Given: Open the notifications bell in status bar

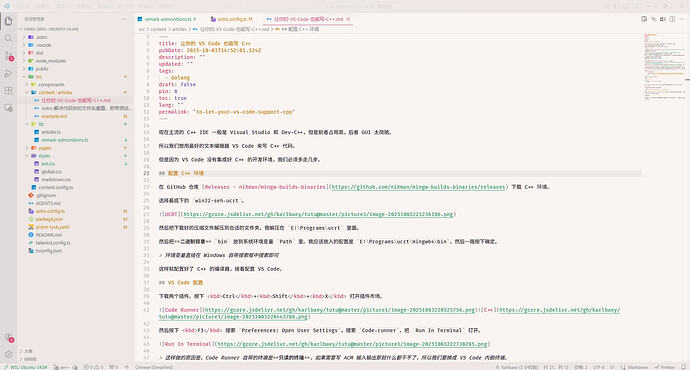Looking at the screenshot, I should [x=683, y=367].
